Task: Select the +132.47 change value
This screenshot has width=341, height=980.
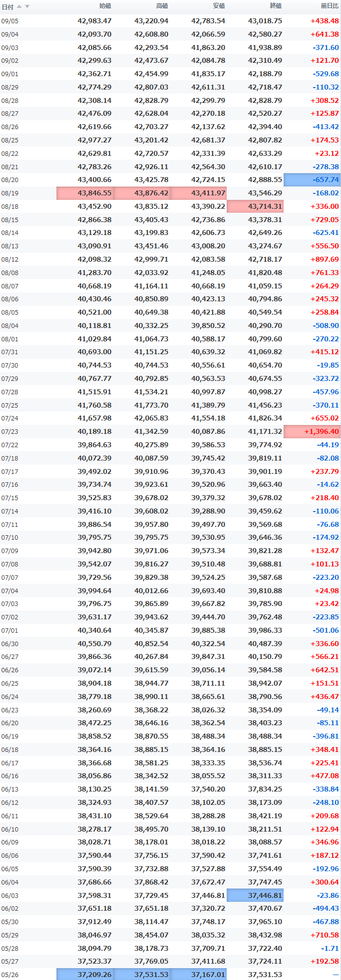Action: (x=325, y=551)
